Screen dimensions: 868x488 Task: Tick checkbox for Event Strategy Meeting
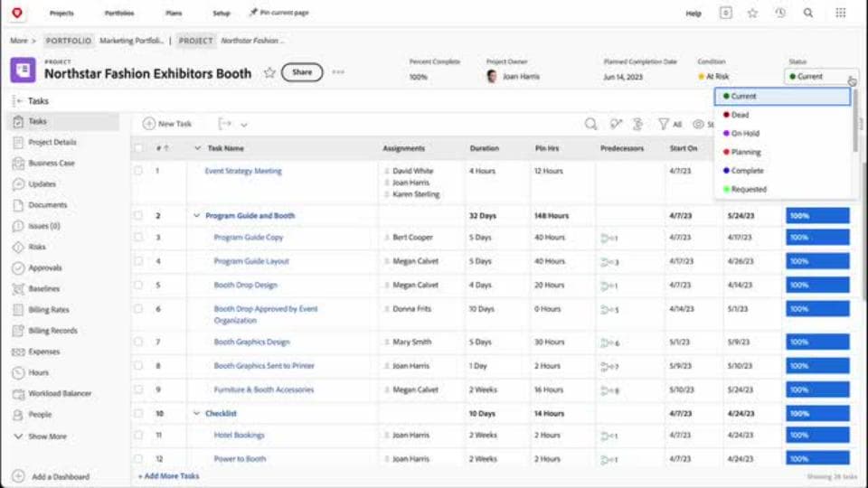point(138,171)
